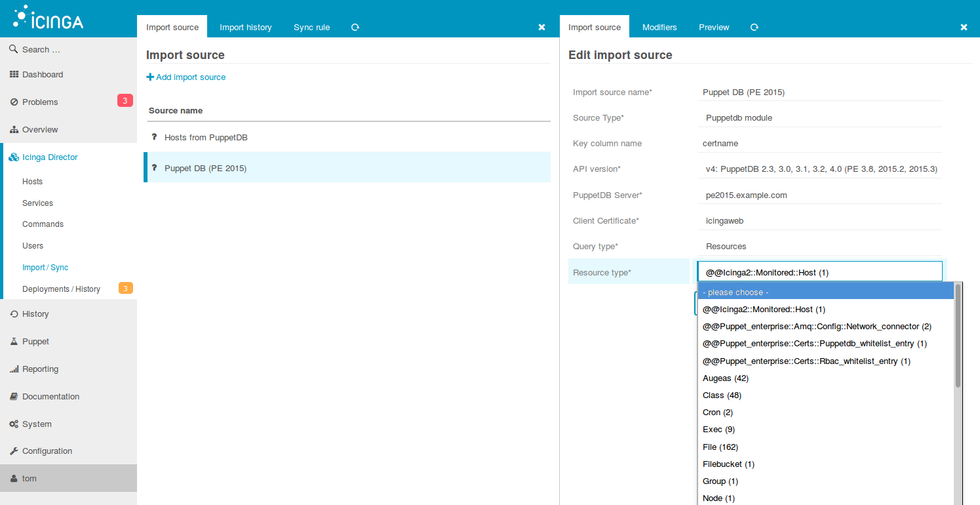Click the orange Deployments badge showing 3

pos(125,288)
